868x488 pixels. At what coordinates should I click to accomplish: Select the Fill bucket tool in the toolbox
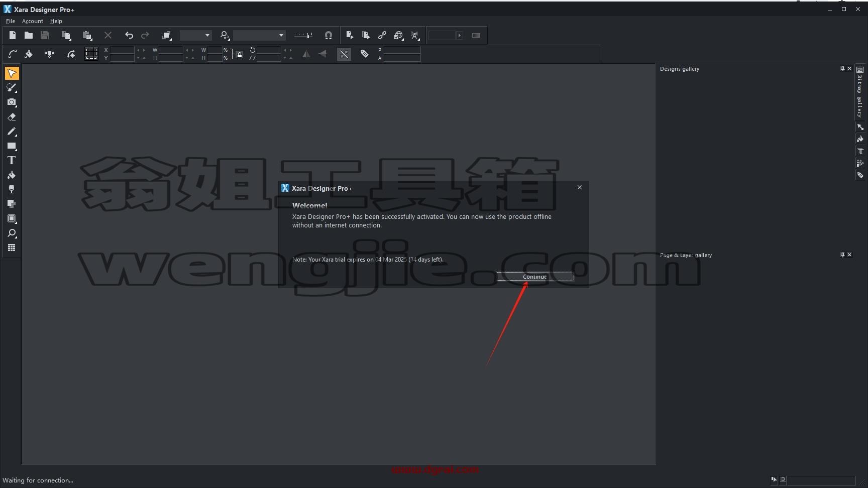pos(12,175)
